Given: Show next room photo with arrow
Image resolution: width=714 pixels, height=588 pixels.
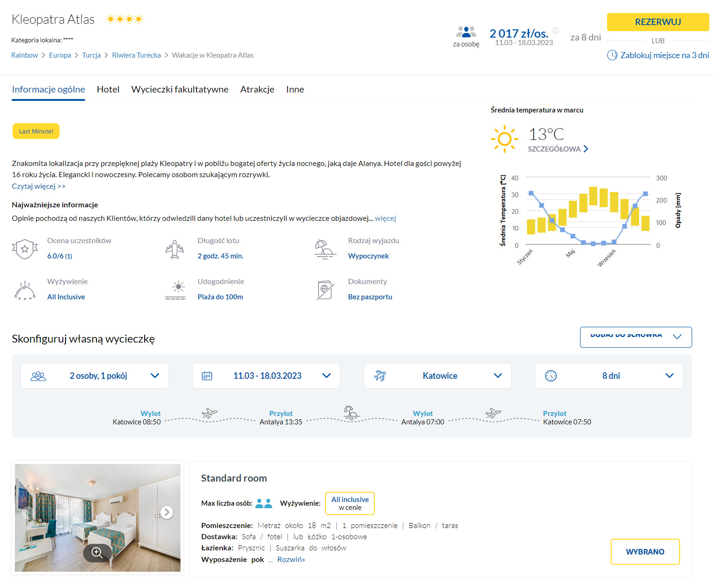Looking at the screenshot, I should [167, 512].
